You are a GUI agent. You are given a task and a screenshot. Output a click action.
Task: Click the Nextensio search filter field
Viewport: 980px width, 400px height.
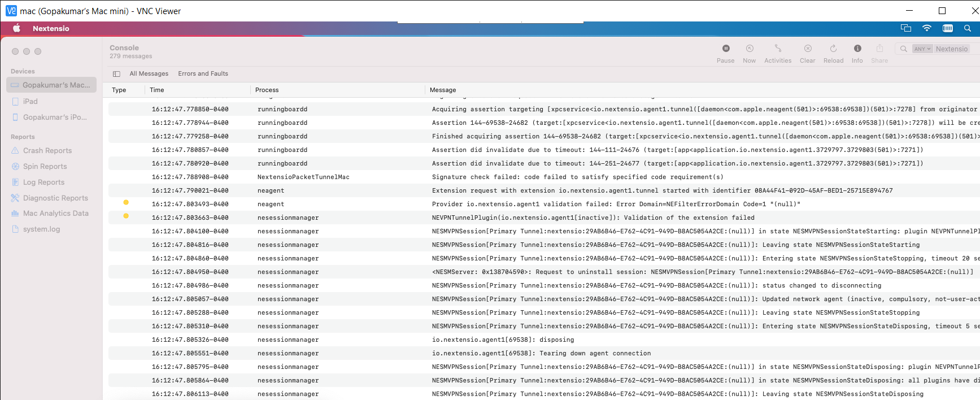952,49
